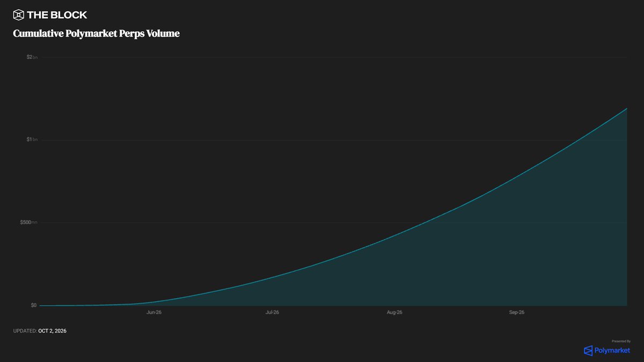This screenshot has height=362, width=644.
Task: Click the $2bn y-axis label
Action: click(x=32, y=57)
